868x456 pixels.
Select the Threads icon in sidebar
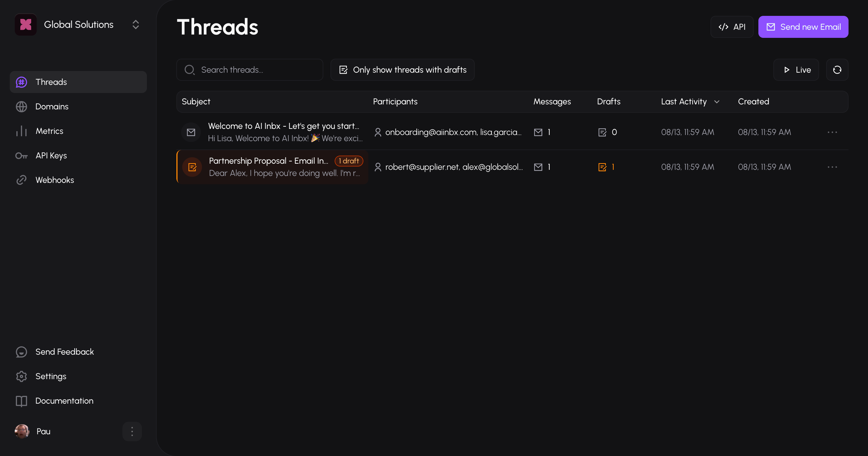[21, 82]
